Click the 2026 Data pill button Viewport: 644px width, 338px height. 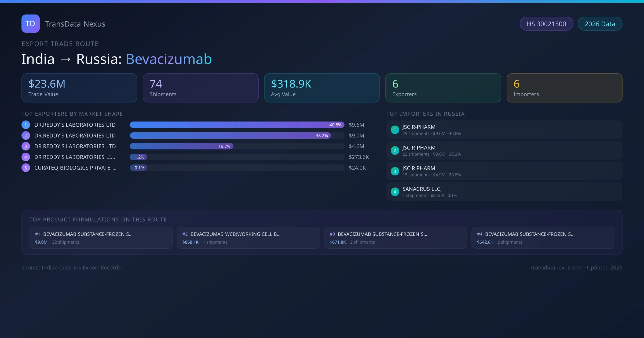click(x=600, y=24)
